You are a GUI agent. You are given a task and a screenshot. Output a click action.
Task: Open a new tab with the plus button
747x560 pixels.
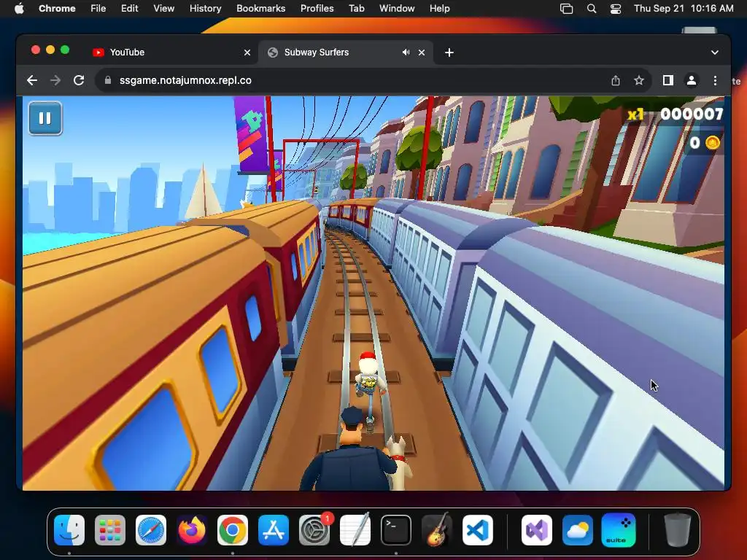[x=449, y=52]
